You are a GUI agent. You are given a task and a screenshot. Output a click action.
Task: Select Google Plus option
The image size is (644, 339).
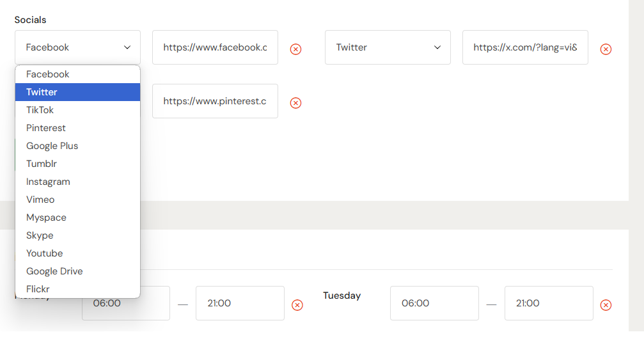(77, 146)
